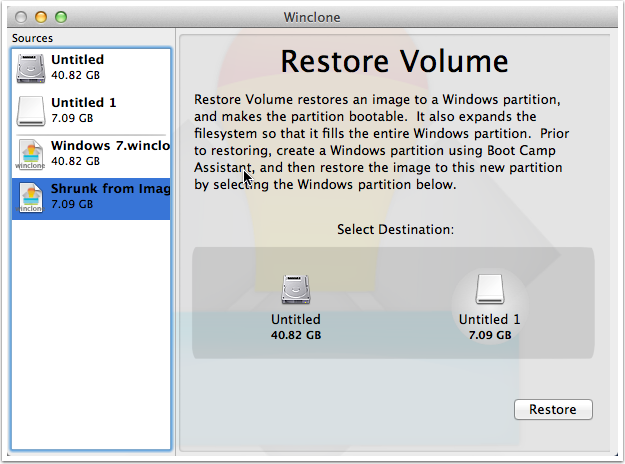
Task: Click the Windows 7.winclone image icon
Action: (x=30, y=155)
